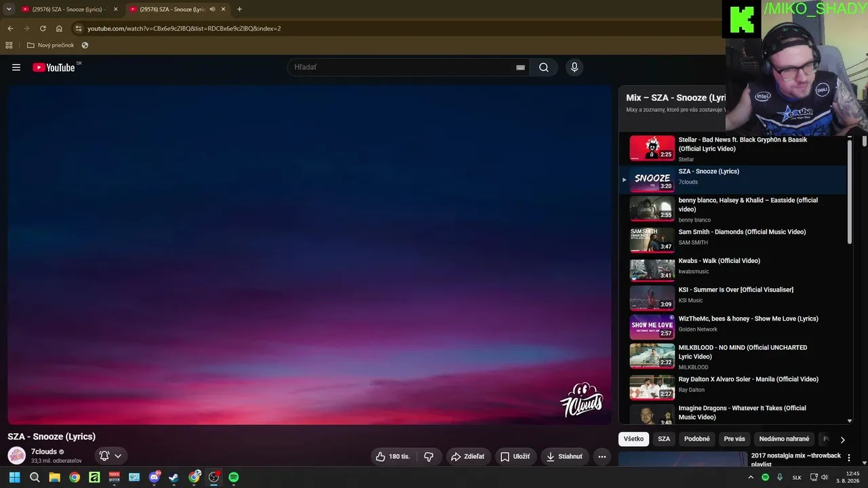Screen dimensions: 868x488
Task: Play MILKBLOOD - NO MIND video
Action: click(733, 357)
